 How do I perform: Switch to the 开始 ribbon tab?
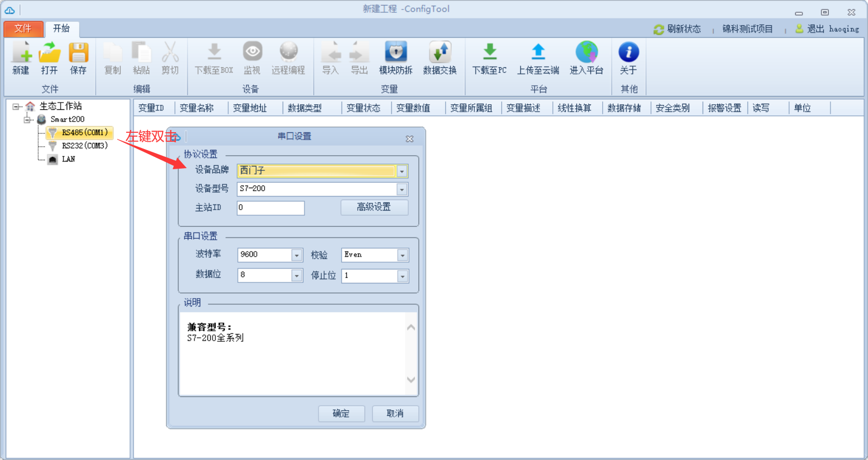click(62, 29)
